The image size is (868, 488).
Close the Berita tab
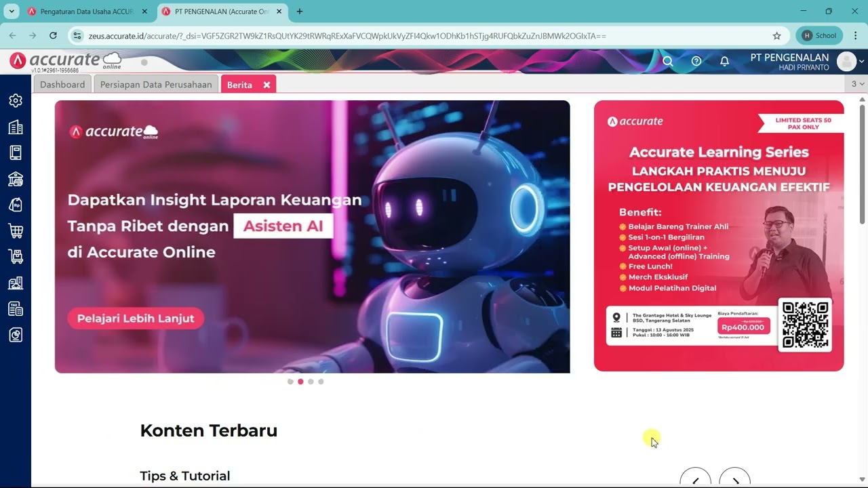click(267, 85)
